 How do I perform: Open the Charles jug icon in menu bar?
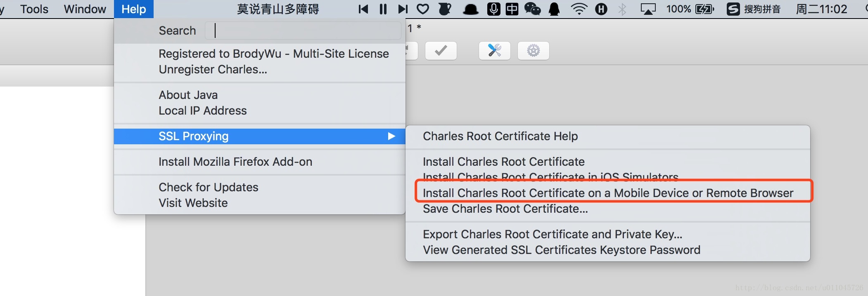445,9
